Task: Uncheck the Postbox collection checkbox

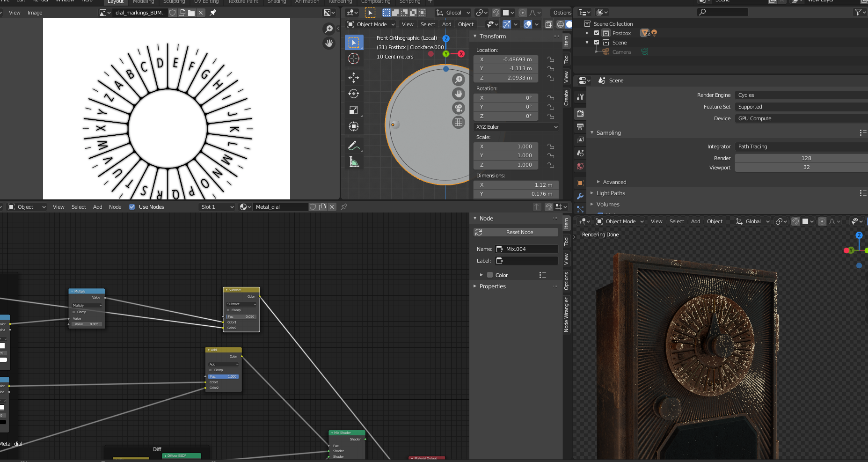Action: (x=597, y=33)
